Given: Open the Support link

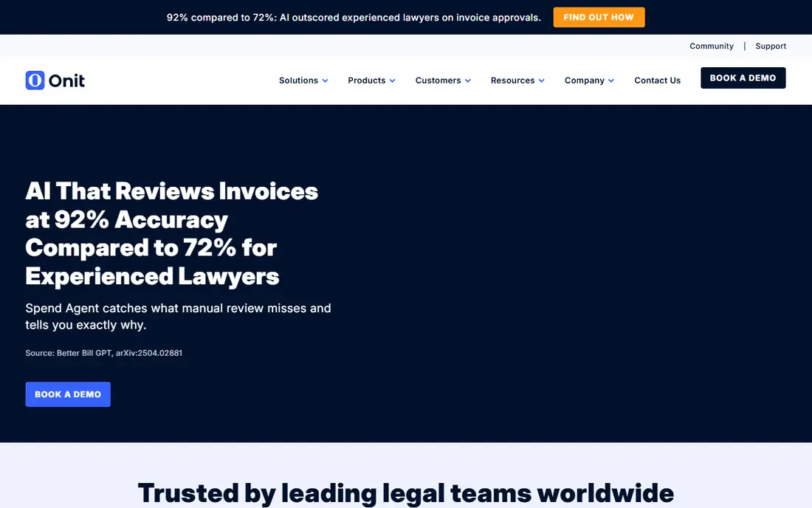Looking at the screenshot, I should click(x=771, y=46).
